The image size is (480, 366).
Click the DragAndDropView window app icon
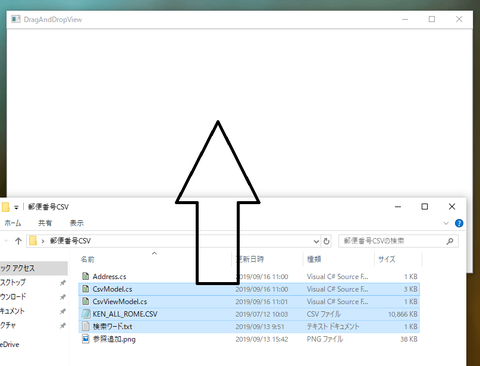(16, 19)
